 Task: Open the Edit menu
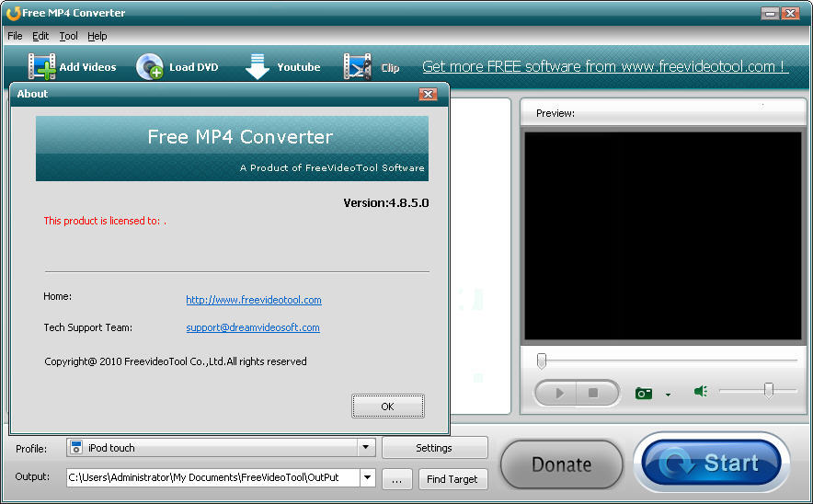[x=40, y=36]
